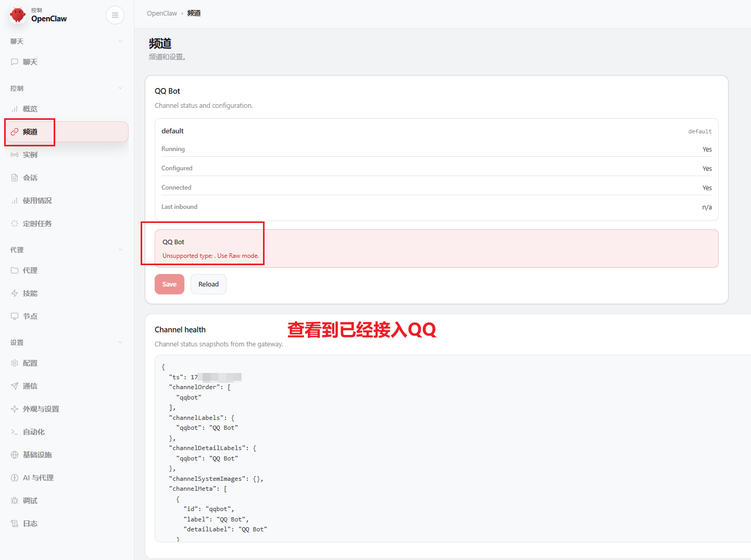
Task: Click the "channelSystemImages" line in the JSON
Action: tap(216, 479)
